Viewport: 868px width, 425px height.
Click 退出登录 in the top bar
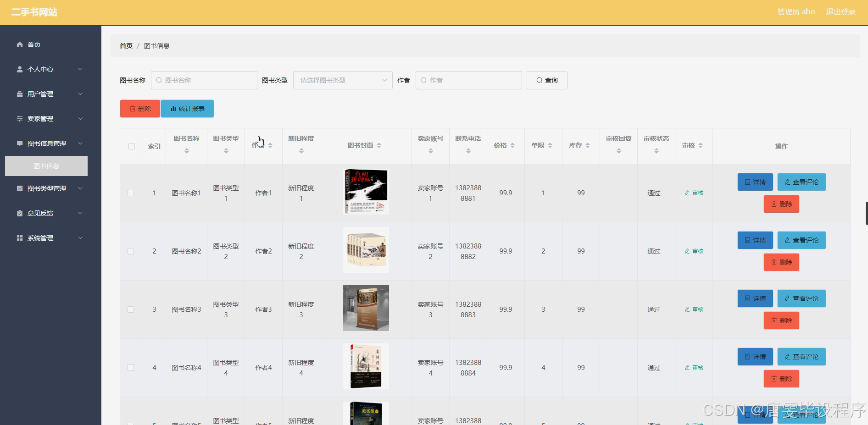click(x=840, y=12)
